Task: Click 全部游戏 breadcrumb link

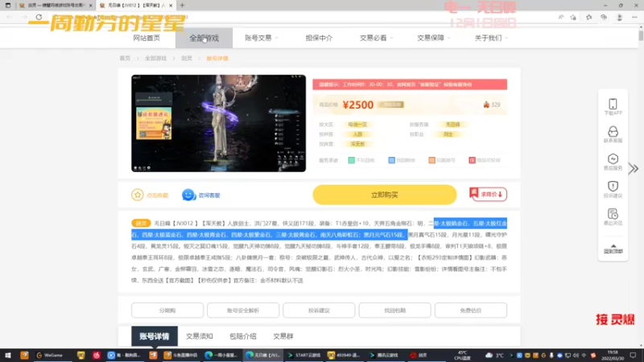Action: (155, 58)
